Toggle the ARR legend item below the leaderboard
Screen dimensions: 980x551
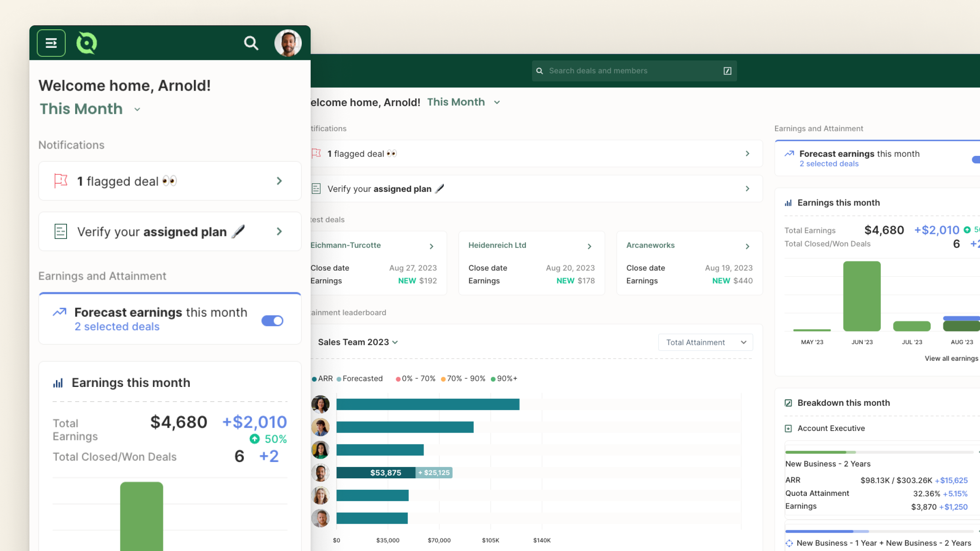tap(322, 378)
